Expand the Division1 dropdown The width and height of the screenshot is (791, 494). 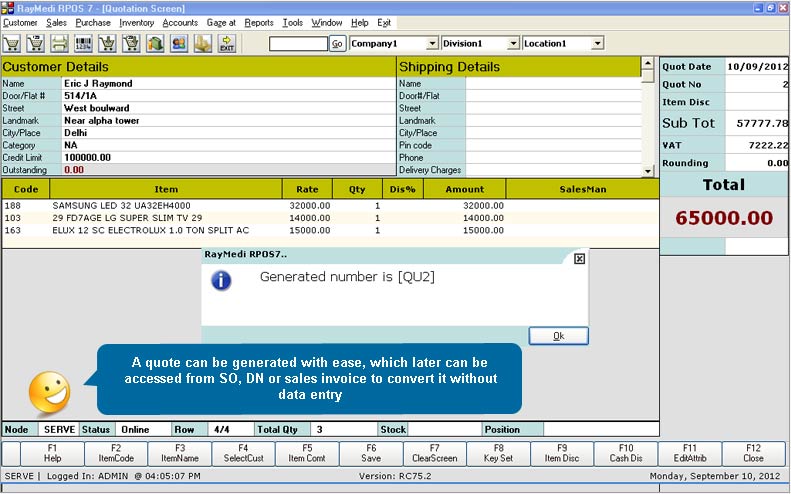[x=514, y=44]
